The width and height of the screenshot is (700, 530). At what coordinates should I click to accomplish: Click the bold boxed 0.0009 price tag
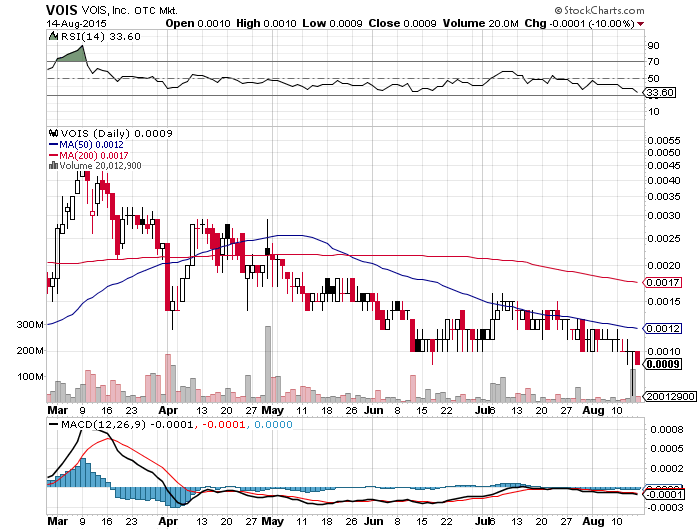click(663, 364)
